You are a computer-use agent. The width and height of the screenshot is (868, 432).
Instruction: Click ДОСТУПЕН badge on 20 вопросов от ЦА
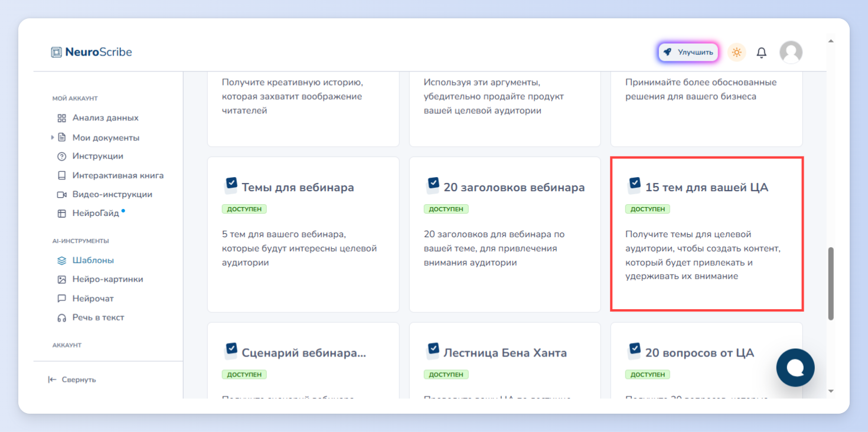tap(648, 375)
